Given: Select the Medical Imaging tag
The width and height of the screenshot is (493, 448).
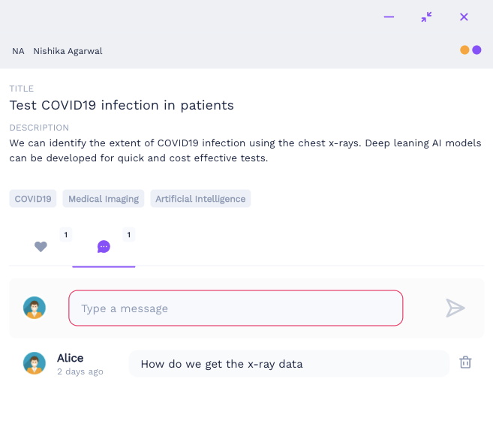Looking at the screenshot, I should point(104,199).
